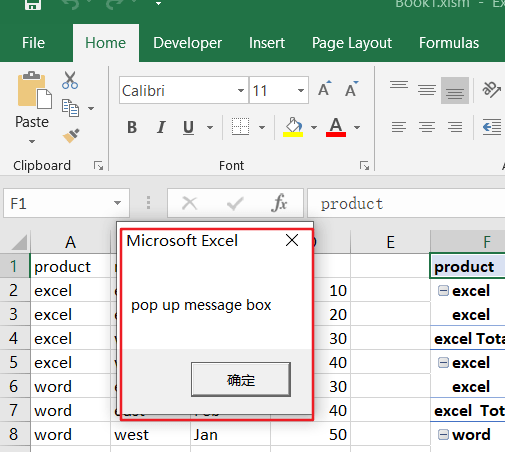505x452 pixels.
Task: Select the Home ribbon tab
Action: tap(106, 43)
